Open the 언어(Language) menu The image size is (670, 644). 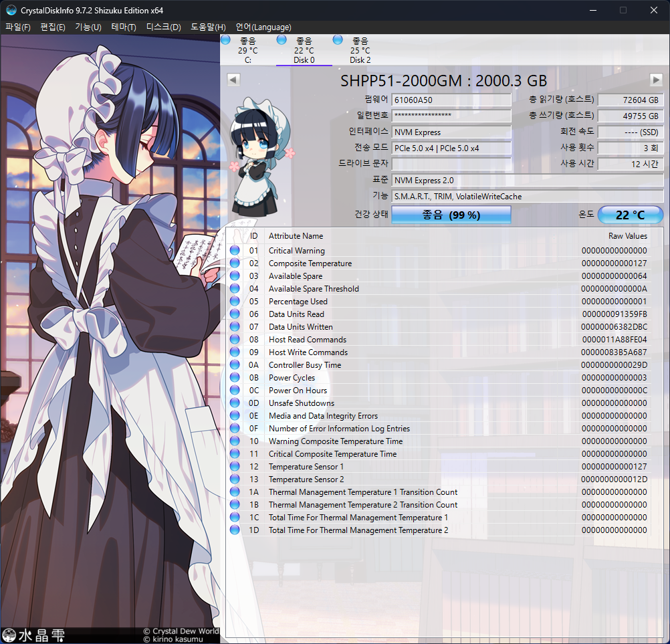click(263, 27)
